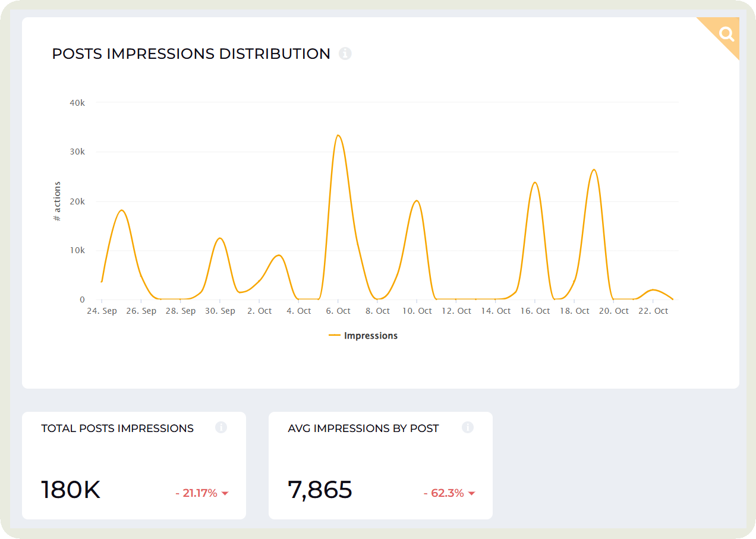The image size is (756, 539).
Task: Hide the Impressions line using the legend label
Action: 370,335
